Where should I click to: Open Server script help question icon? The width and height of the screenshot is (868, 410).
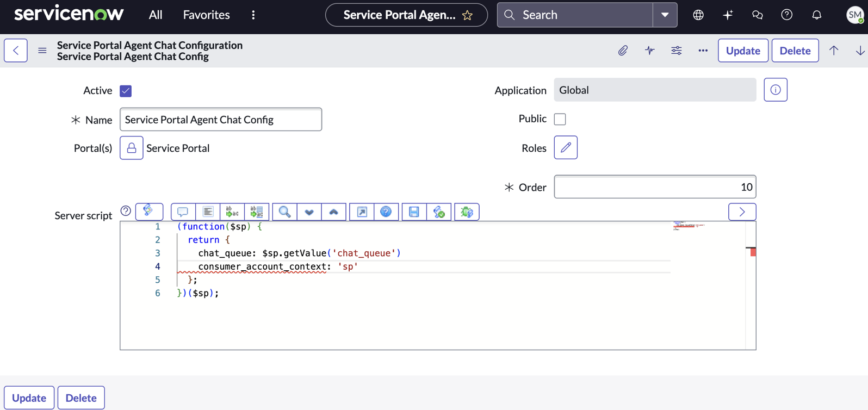(x=126, y=211)
